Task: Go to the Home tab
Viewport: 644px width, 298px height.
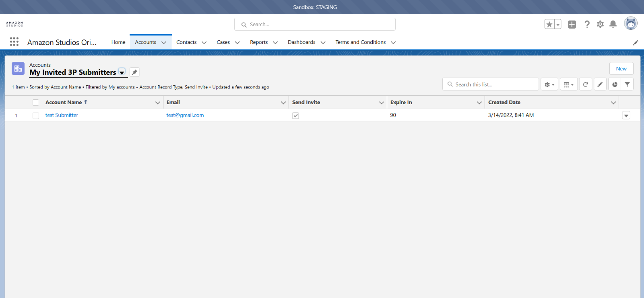Action: click(118, 42)
